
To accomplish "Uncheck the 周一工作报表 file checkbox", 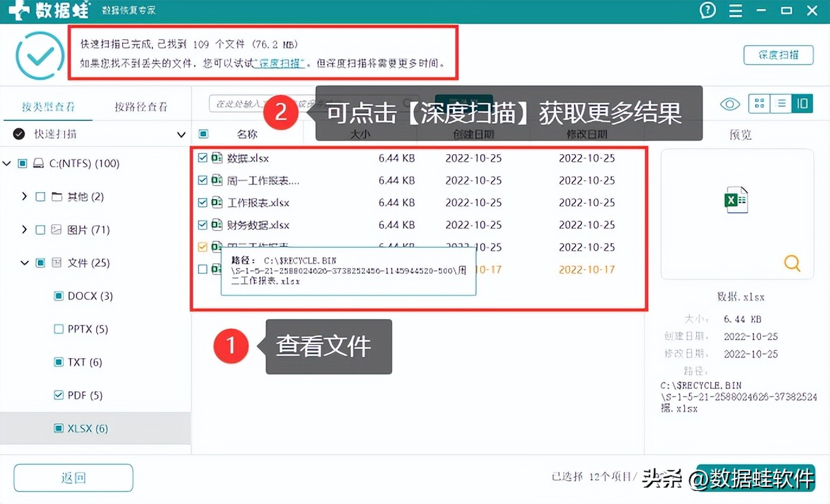I will tap(203, 180).
